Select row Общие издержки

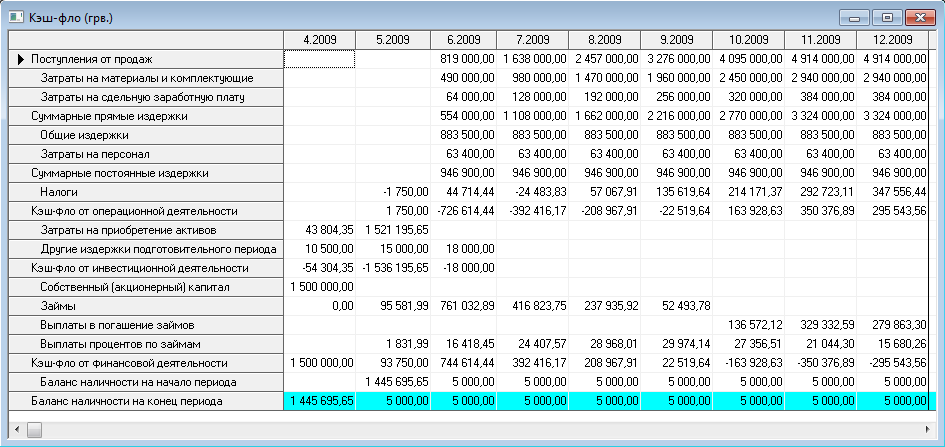click(146, 135)
